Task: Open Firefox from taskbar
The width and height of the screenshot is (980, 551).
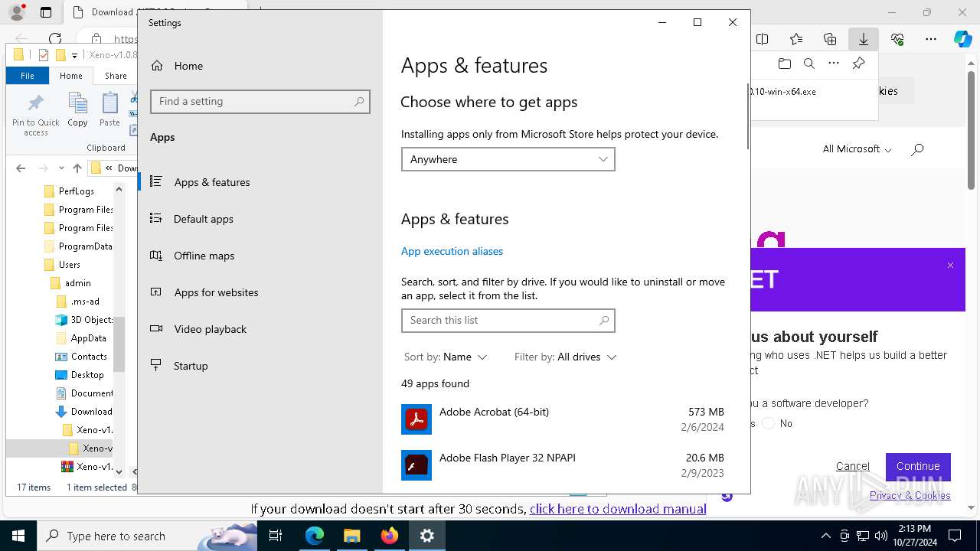Action: point(390,536)
